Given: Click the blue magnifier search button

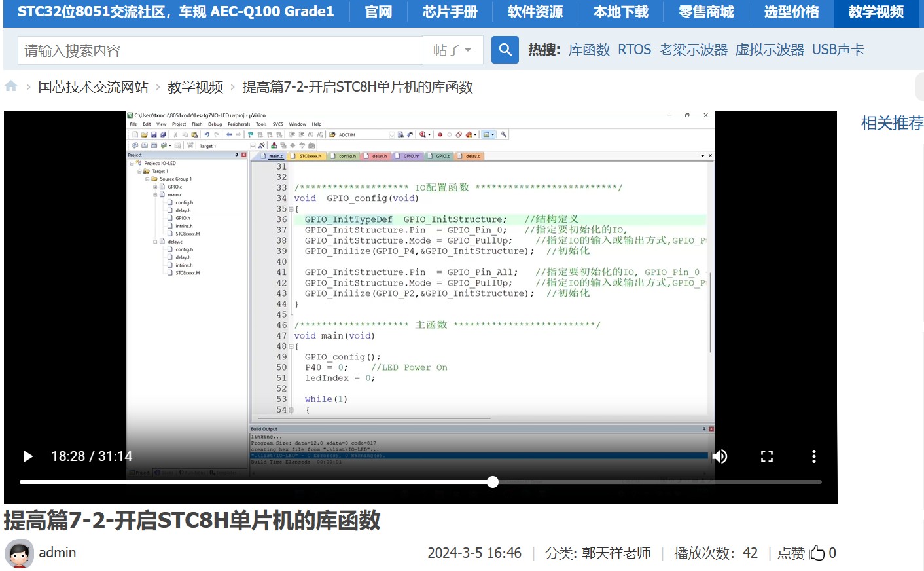Looking at the screenshot, I should click(x=505, y=50).
